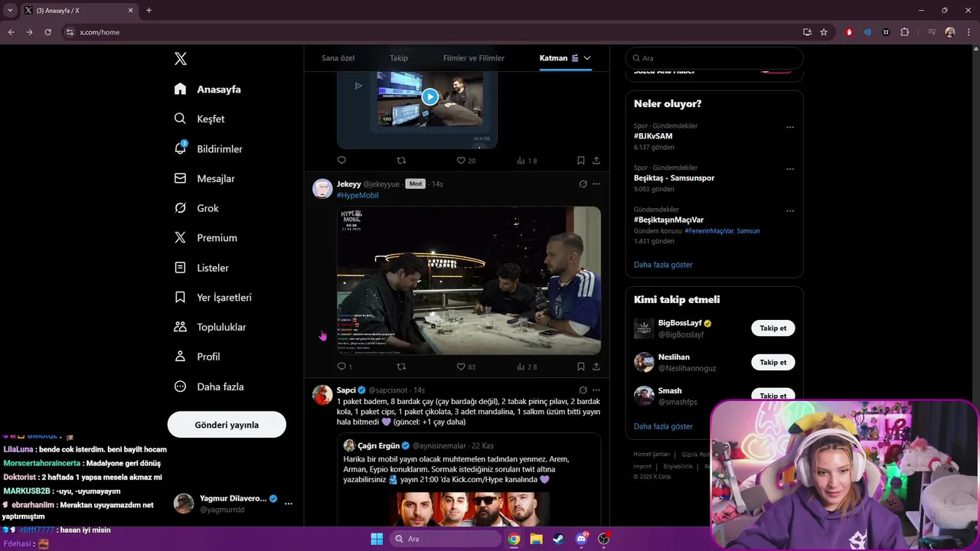980x551 pixels.
Task: Click Daha fazla göster under trends
Action: point(663,265)
